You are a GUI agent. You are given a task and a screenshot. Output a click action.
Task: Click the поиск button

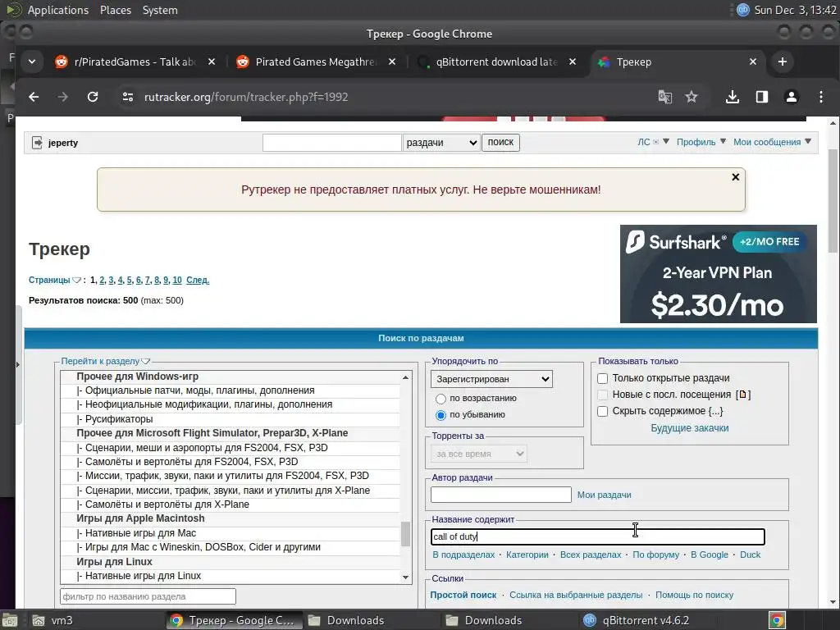click(500, 143)
